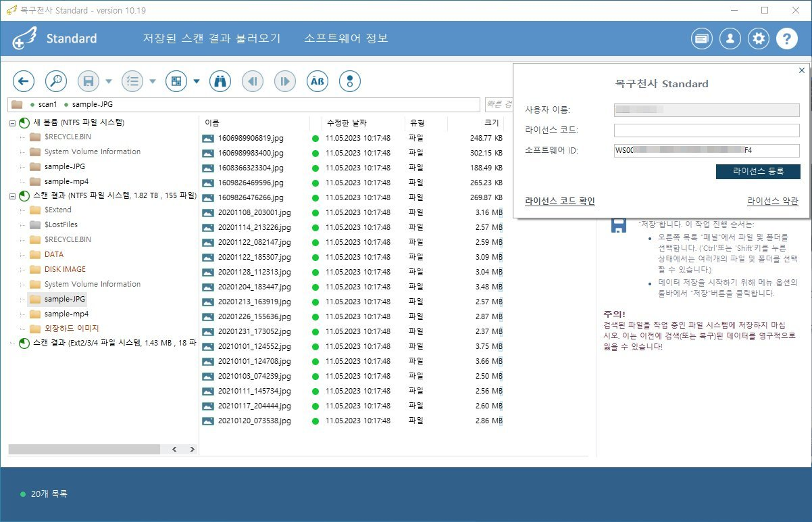Select the $LostFiles folder

61,225
